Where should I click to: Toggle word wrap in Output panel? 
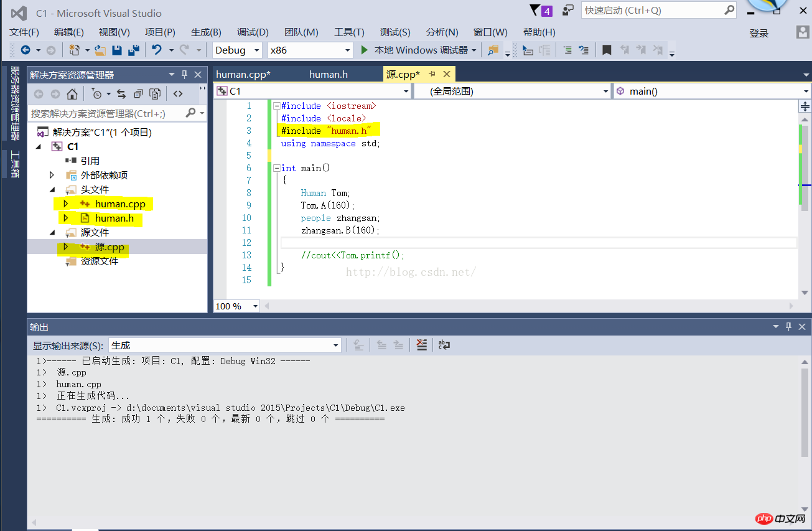[444, 345]
